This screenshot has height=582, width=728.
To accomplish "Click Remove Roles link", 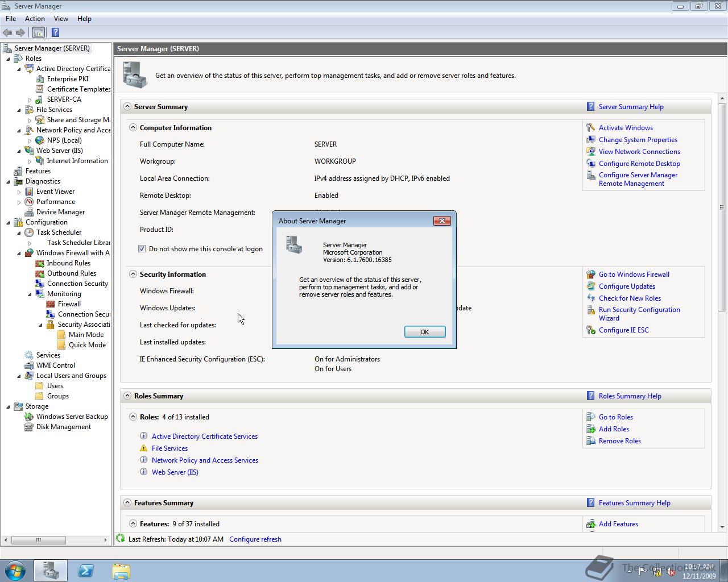I will click(620, 441).
